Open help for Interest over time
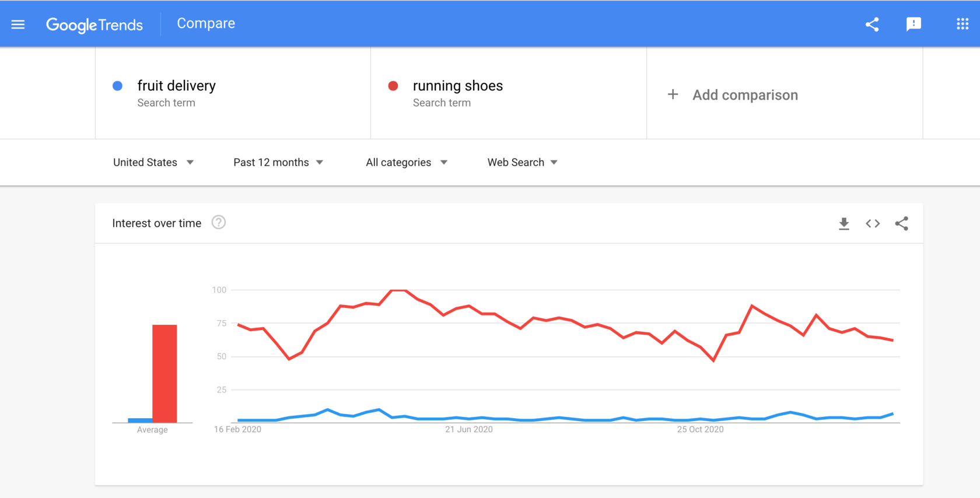 (x=219, y=223)
